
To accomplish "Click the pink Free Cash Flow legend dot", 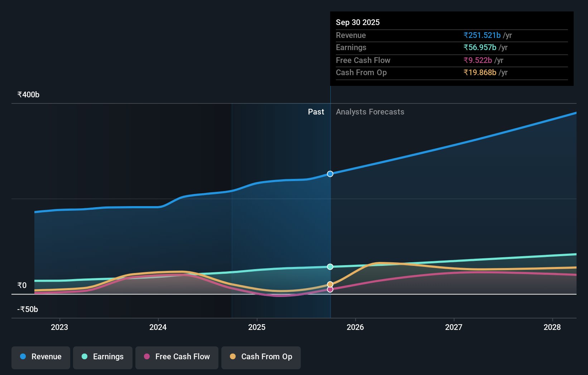I will (146, 356).
